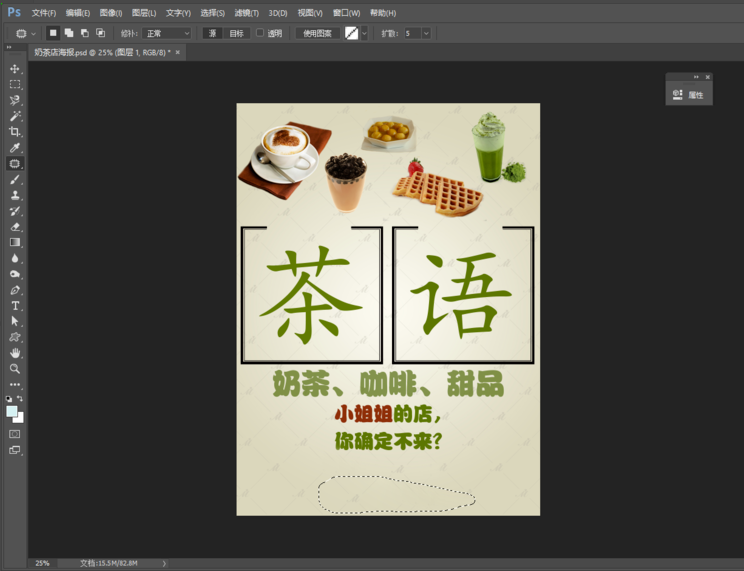
Task: Click the foreground color swatch
Action: (x=12, y=411)
